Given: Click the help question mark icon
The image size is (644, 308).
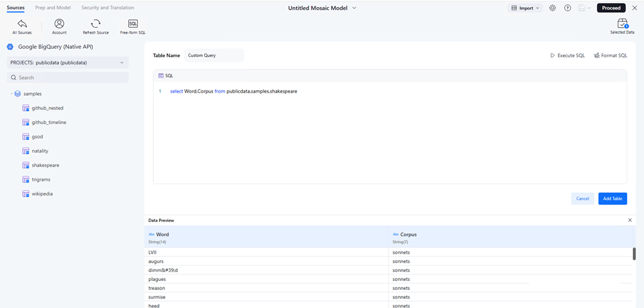Looking at the screenshot, I should click(x=567, y=8).
